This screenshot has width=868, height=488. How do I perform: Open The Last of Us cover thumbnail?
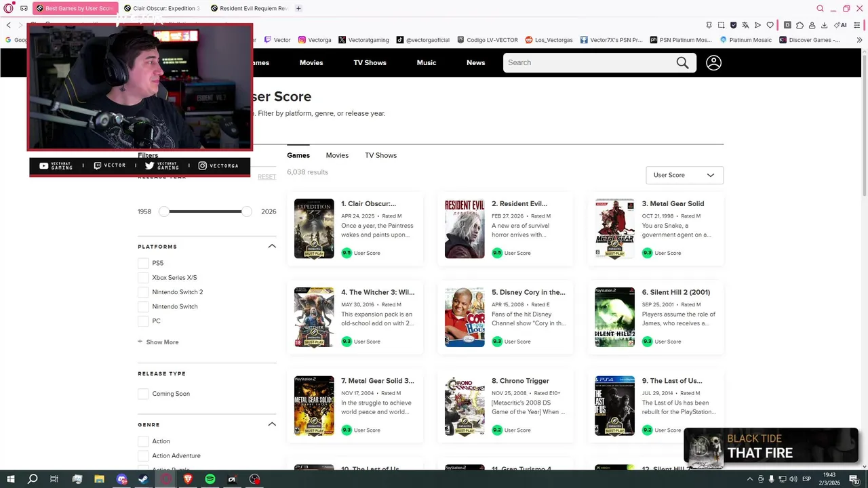pos(614,406)
